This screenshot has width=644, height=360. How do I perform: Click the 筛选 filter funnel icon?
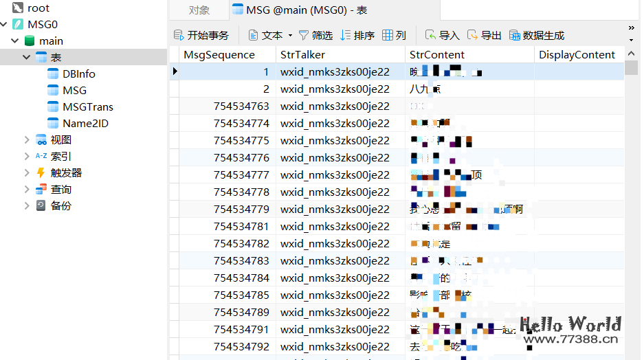click(303, 35)
